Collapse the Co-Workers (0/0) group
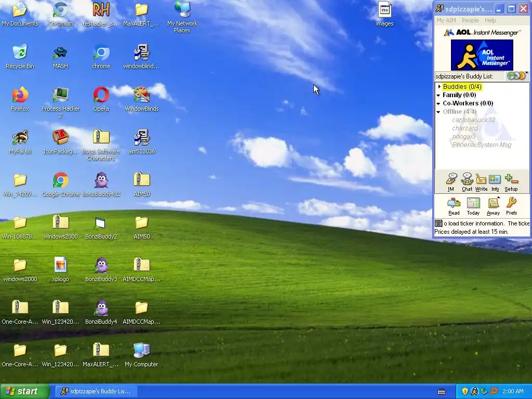Screen dimensions: 532x399 coord(438,103)
